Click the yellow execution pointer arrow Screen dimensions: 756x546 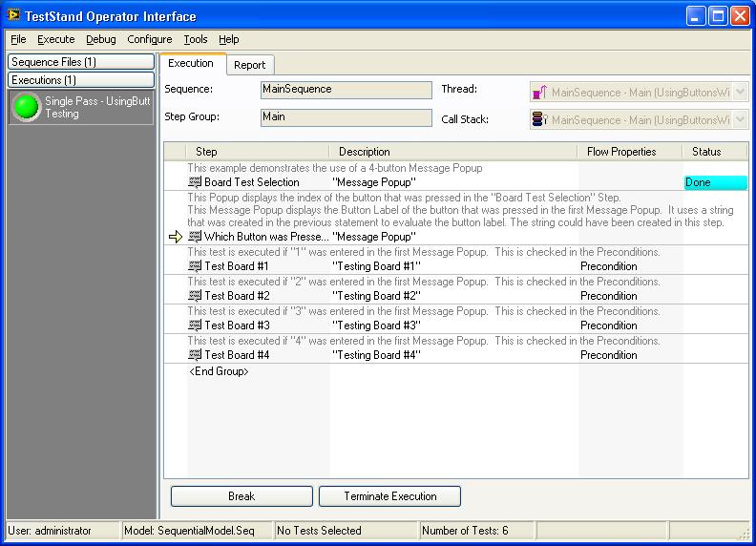pyautogui.click(x=176, y=237)
